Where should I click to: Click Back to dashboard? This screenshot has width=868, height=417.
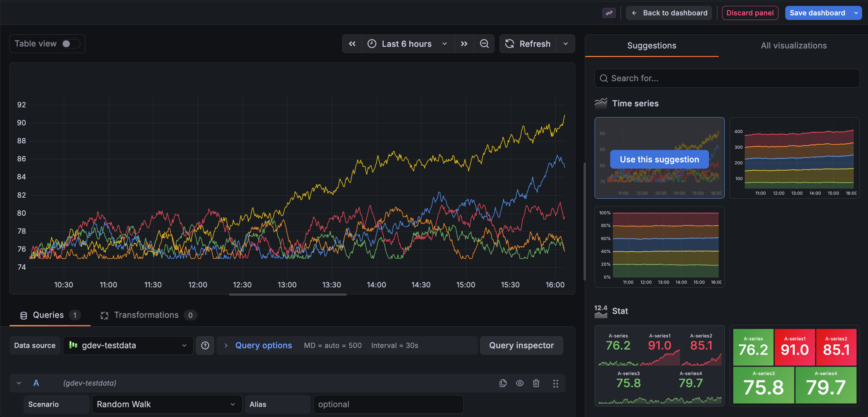pos(668,13)
